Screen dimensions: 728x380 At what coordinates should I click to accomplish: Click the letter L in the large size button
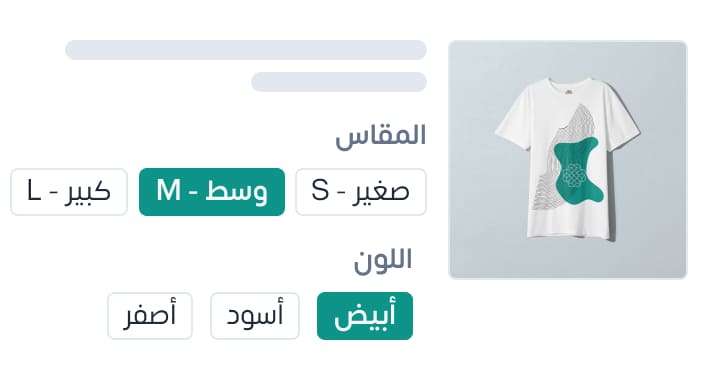click(x=34, y=190)
